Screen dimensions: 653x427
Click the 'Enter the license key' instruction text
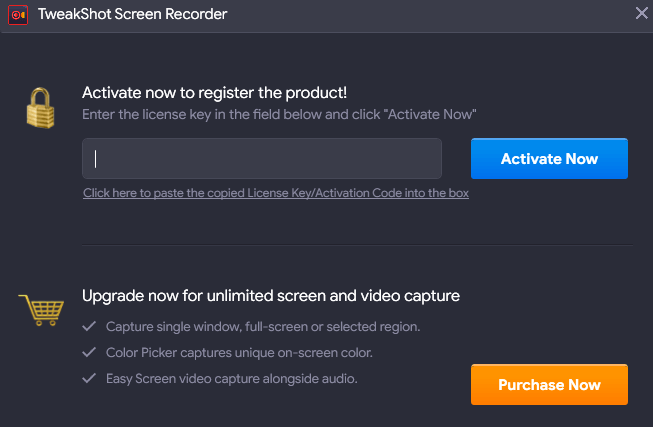pos(279,115)
